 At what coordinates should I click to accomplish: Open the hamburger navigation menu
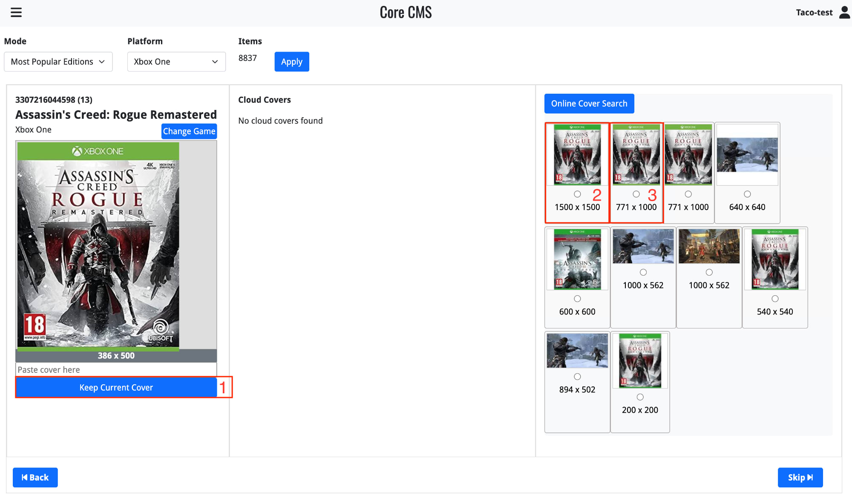16,12
